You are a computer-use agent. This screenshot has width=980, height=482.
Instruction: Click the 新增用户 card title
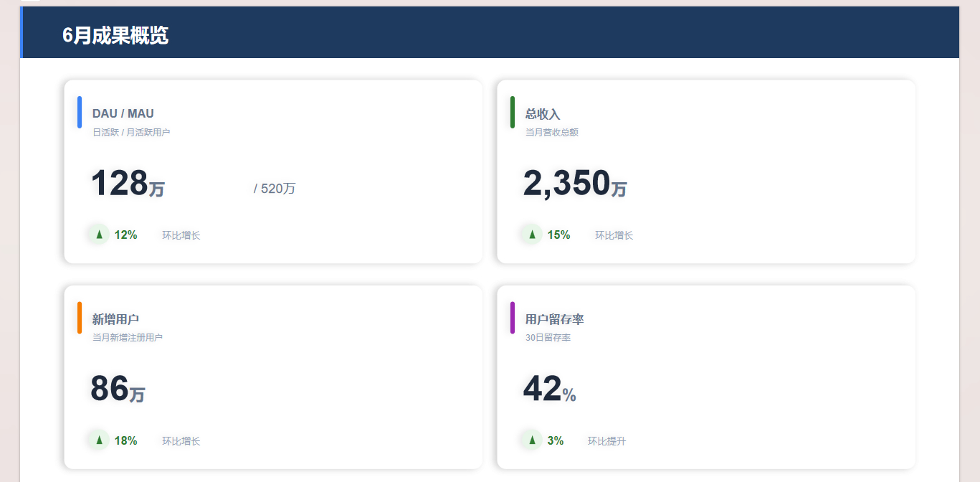point(115,319)
